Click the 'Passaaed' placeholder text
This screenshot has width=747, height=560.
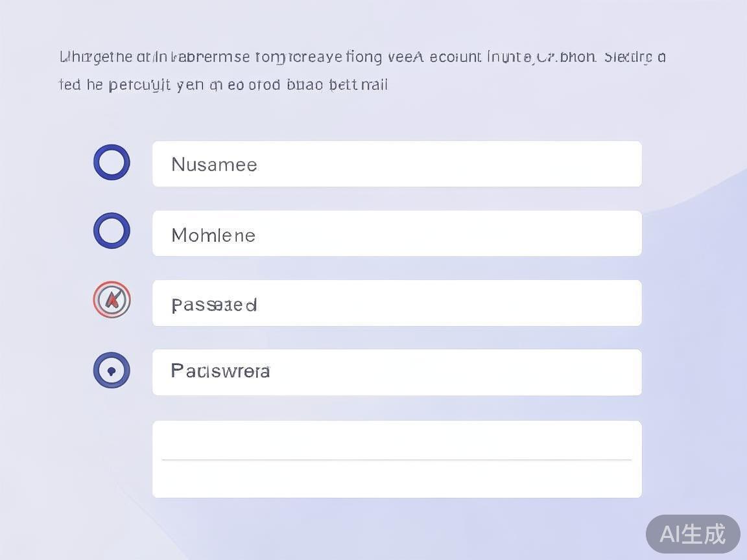[214, 305]
